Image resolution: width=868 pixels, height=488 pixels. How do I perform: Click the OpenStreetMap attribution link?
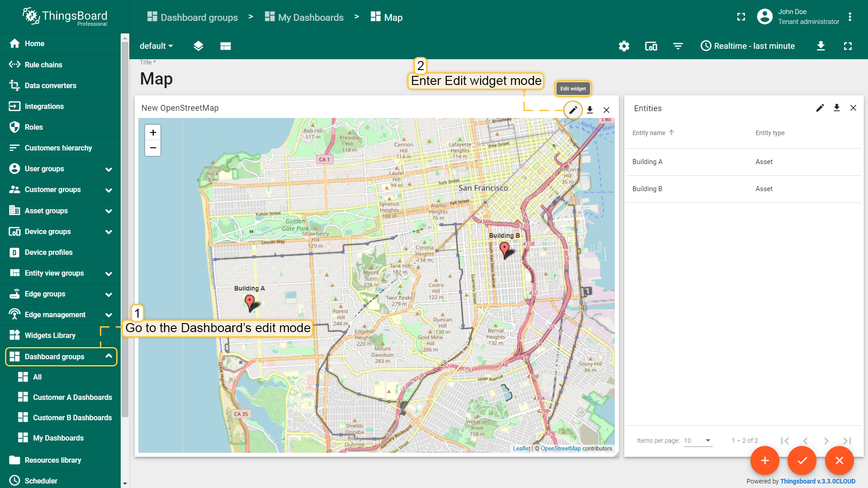pyautogui.click(x=561, y=449)
